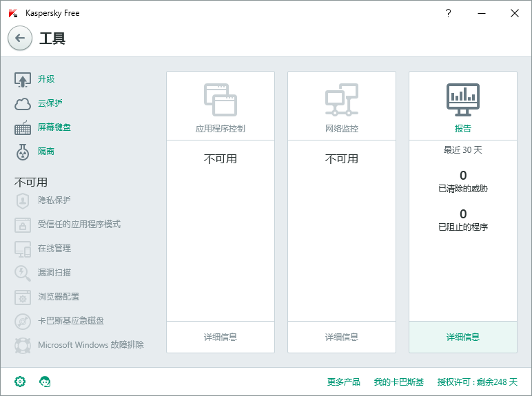532x396 pixels.
Task: Click the Kaspersky rescue disk icon
Action: 23,322
